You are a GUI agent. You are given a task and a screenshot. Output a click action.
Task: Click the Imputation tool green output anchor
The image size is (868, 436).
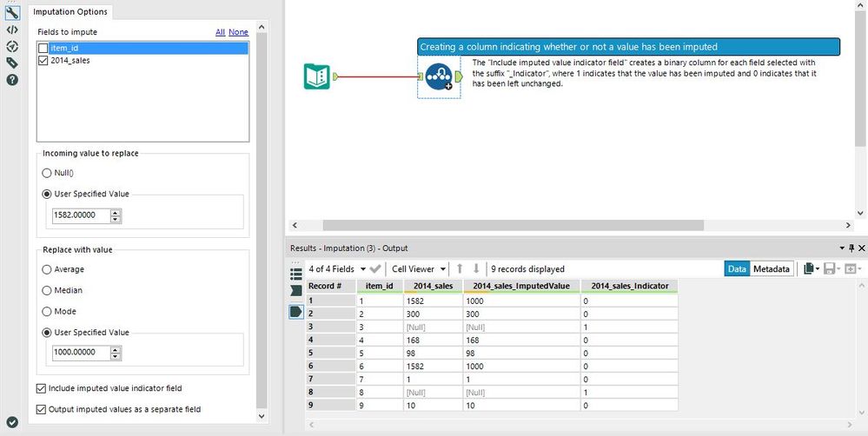[459, 77]
